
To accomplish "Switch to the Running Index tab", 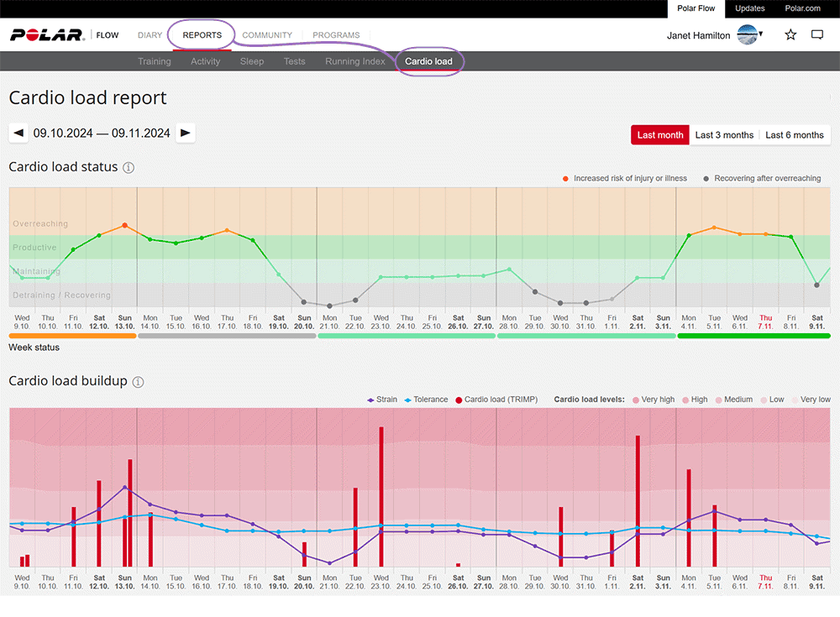I will (x=355, y=61).
